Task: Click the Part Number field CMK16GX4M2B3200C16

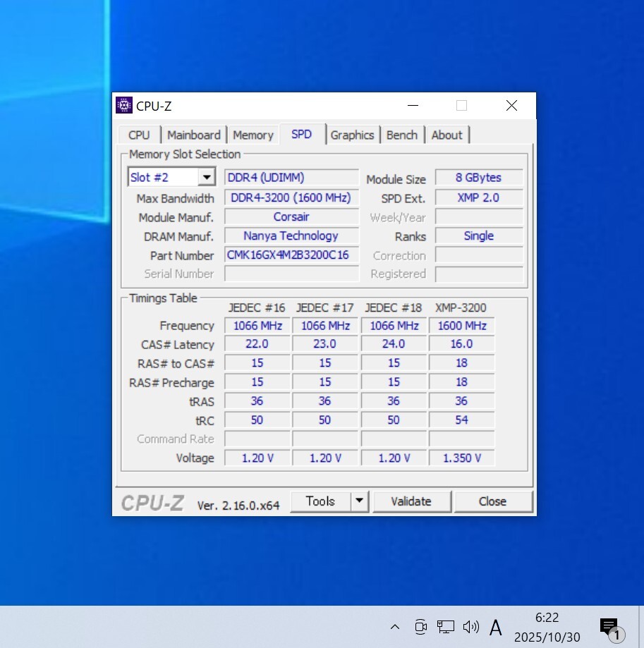Action: [291, 255]
